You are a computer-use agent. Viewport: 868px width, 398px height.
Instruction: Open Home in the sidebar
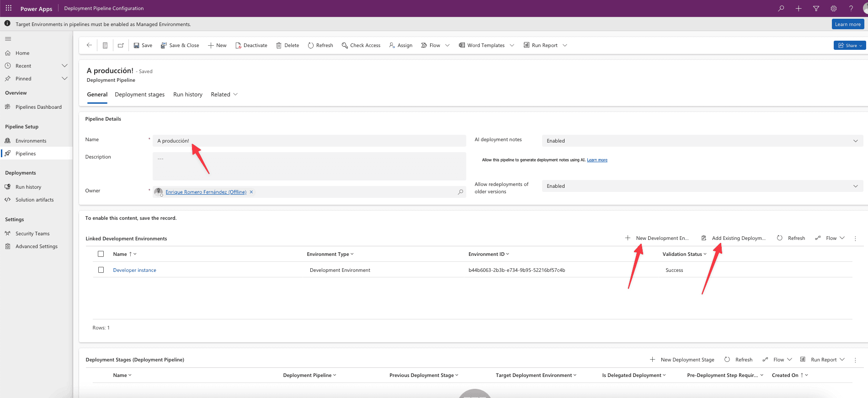tap(22, 53)
